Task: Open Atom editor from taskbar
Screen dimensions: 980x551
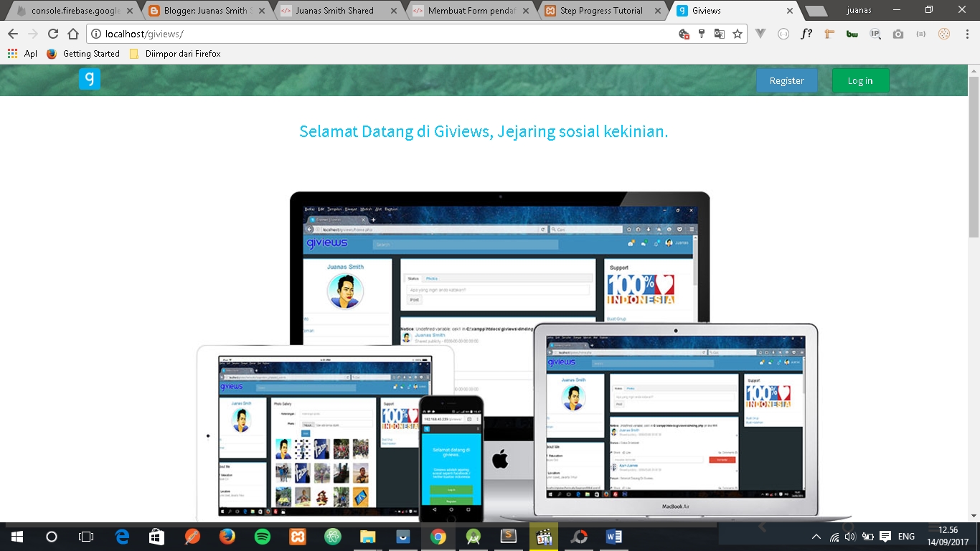Action: click(333, 537)
